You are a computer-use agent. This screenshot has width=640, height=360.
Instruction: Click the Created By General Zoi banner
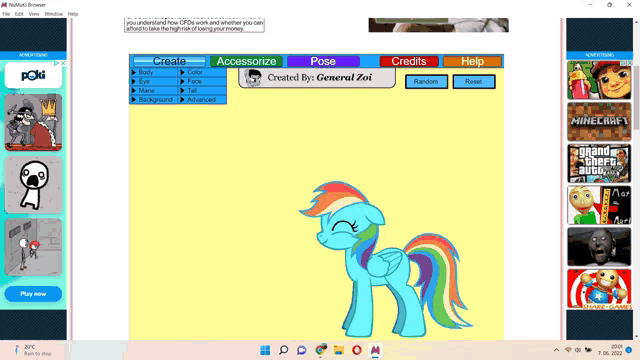tap(317, 78)
